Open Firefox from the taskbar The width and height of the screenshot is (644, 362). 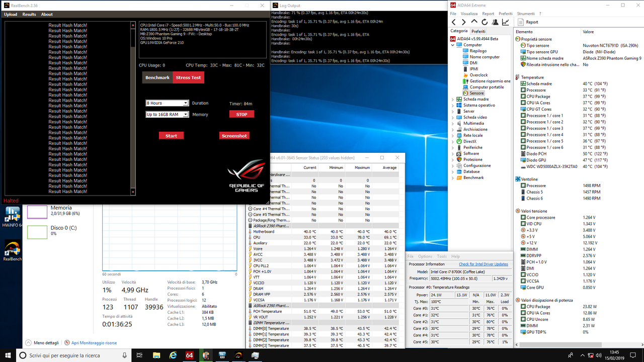pos(173,355)
